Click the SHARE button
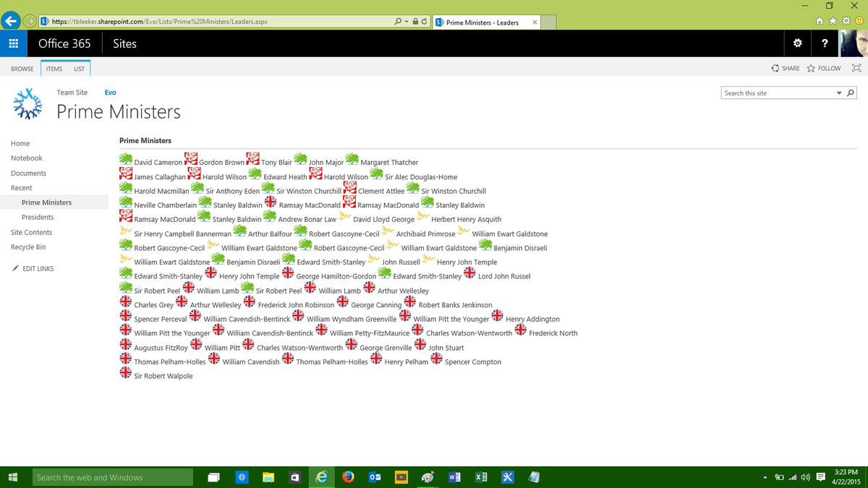 (x=786, y=68)
